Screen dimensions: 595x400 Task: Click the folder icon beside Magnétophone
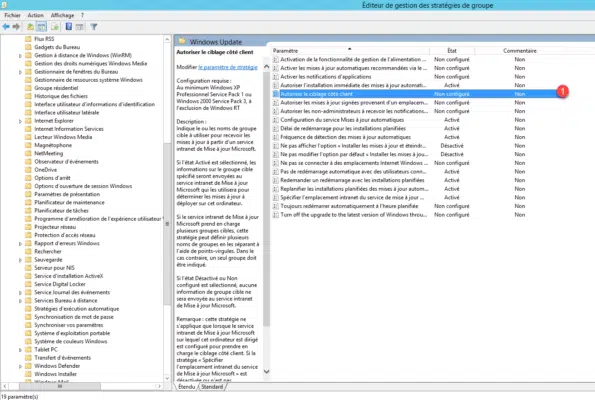tap(28, 145)
